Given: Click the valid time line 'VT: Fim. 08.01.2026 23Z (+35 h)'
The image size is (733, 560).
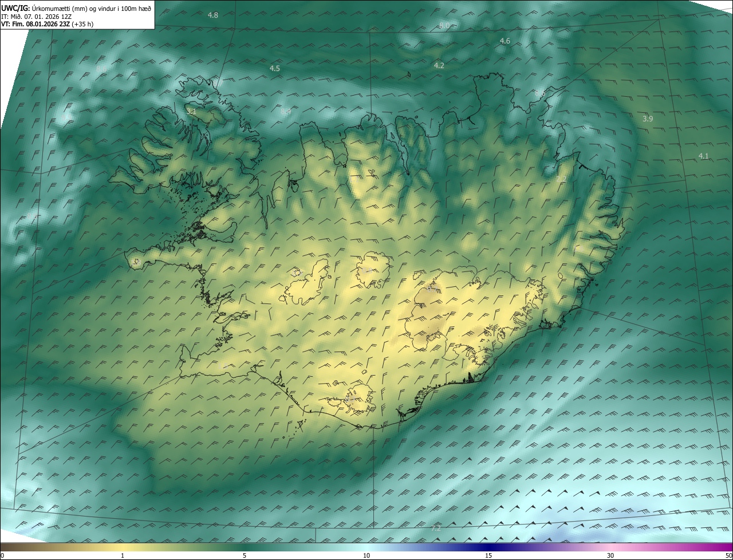Looking at the screenshot, I should pyautogui.click(x=46, y=25).
